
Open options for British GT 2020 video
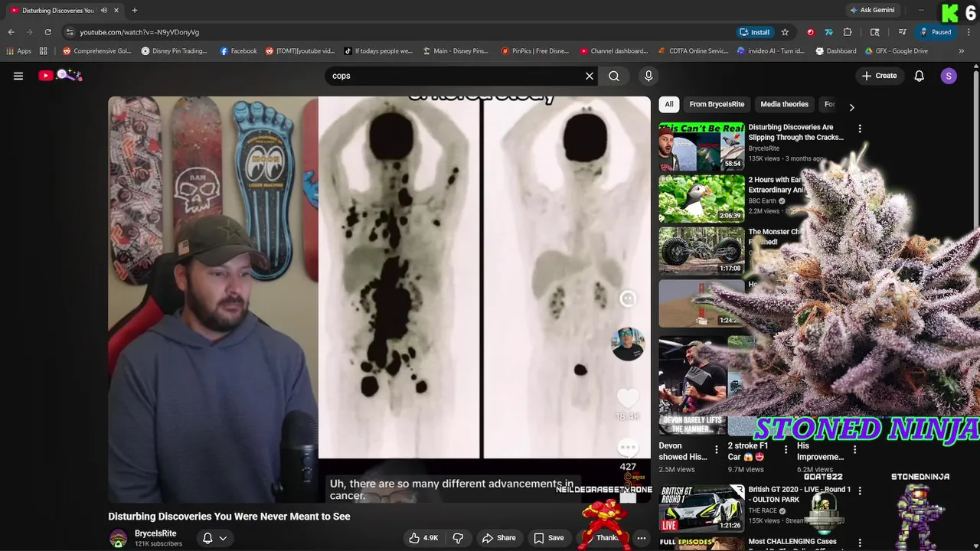click(x=860, y=491)
